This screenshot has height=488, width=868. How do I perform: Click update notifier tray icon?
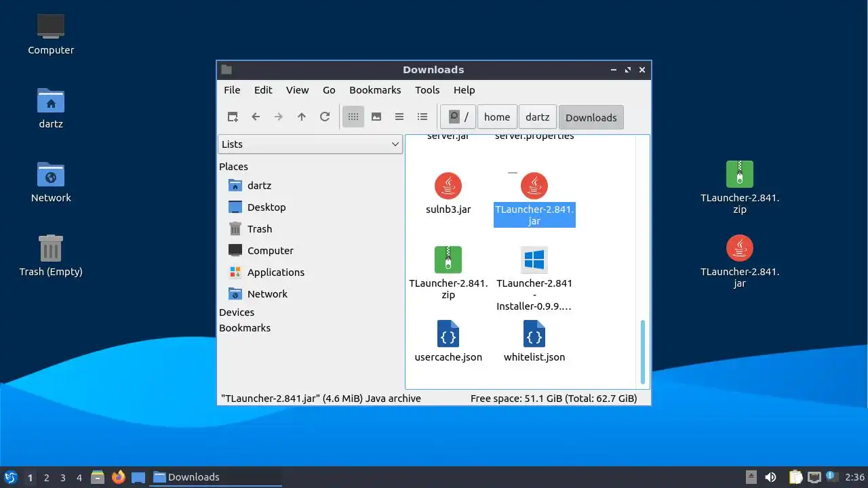[x=832, y=476]
